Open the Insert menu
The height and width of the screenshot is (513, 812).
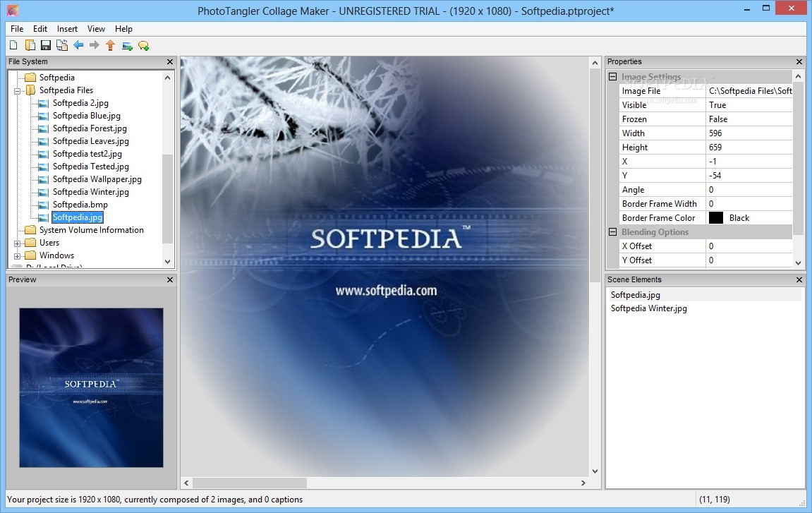pyautogui.click(x=67, y=29)
